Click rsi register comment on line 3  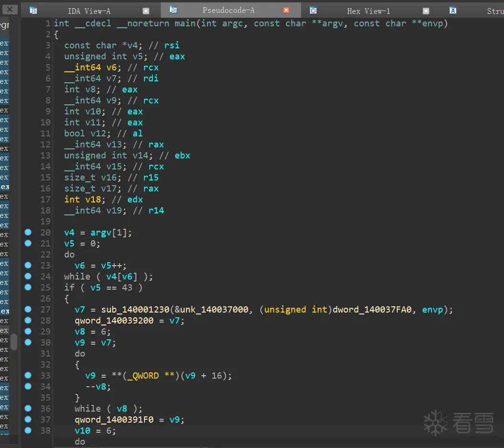point(172,45)
